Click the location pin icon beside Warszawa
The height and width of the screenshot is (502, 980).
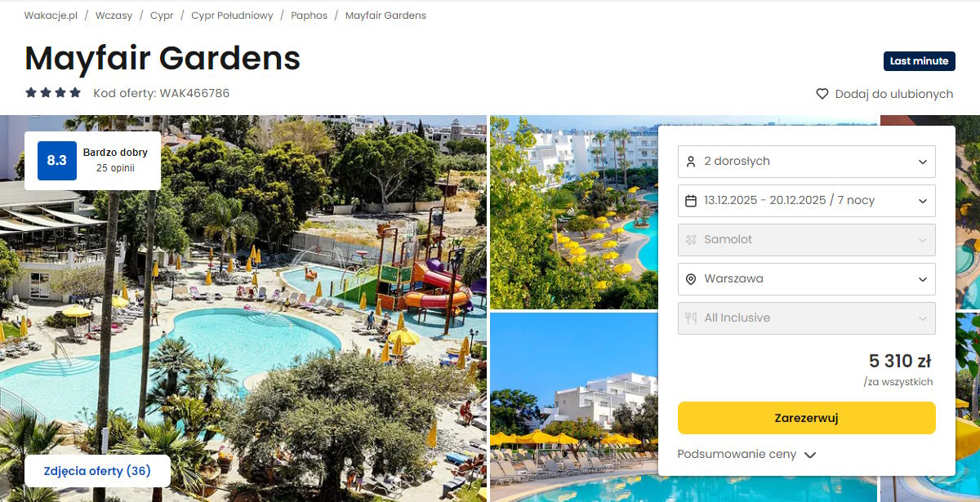691,279
